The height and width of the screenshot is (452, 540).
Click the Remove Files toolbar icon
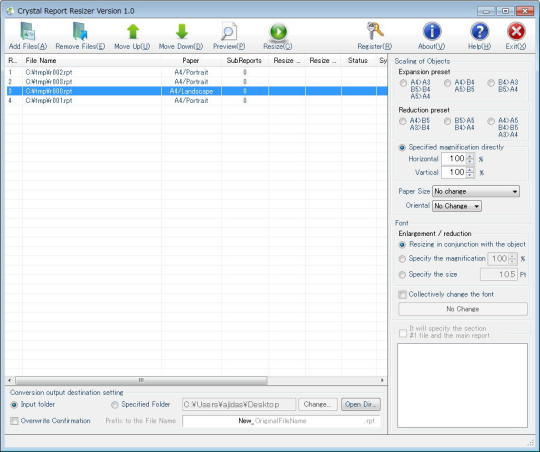[x=80, y=32]
